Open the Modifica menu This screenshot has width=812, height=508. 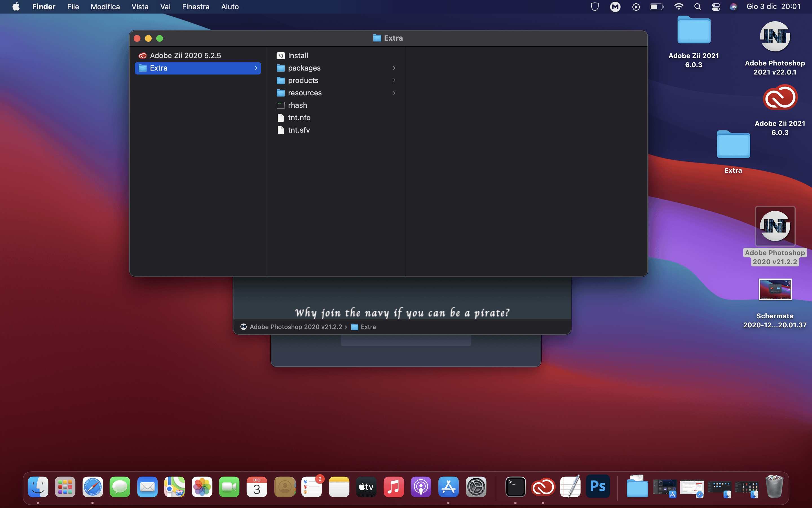click(x=105, y=7)
